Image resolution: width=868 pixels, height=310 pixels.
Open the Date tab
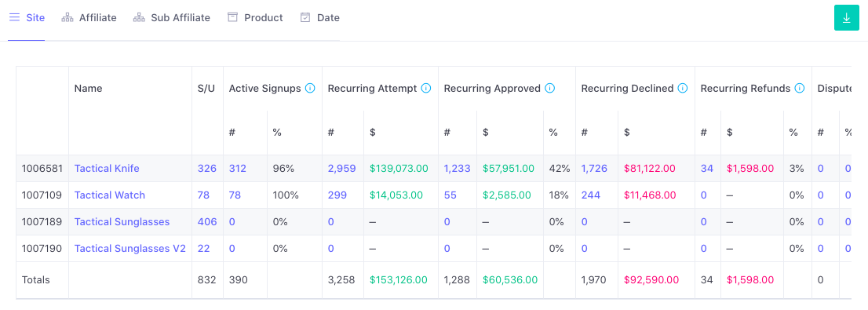[x=320, y=18]
